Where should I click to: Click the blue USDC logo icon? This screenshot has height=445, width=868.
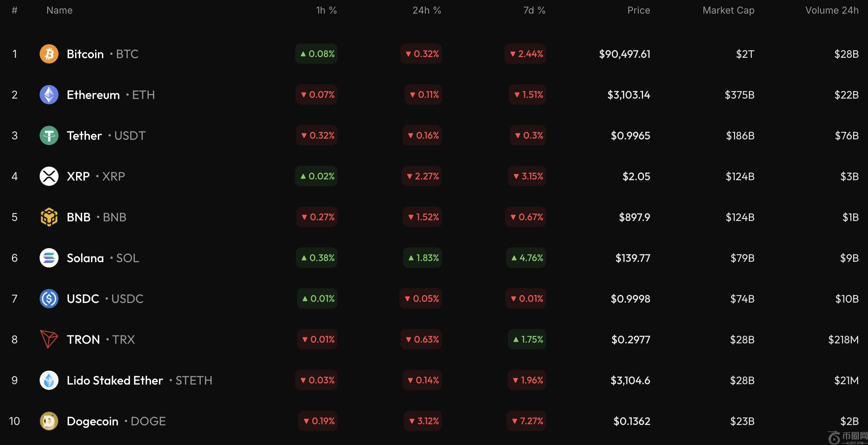(x=49, y=299)
